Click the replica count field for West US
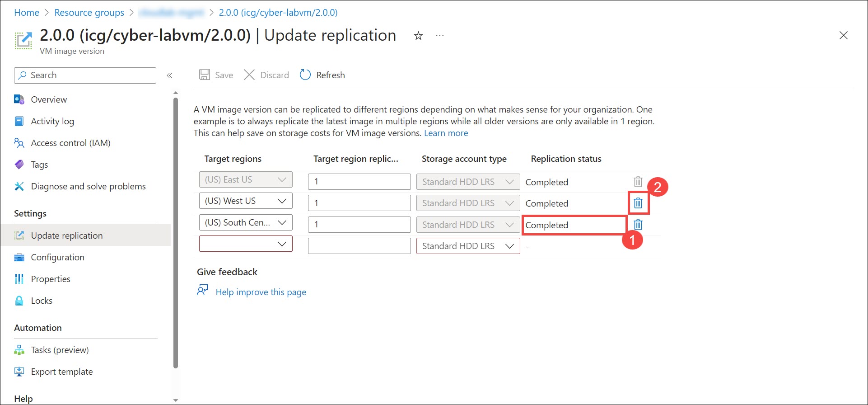Viewport: 868px width, 405px height. pos(359,203)
